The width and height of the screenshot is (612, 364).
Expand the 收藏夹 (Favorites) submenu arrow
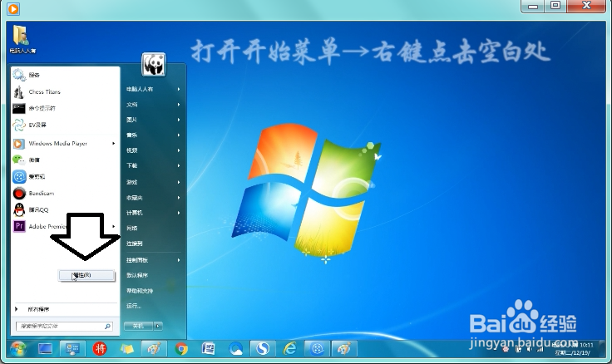(179, 198)
